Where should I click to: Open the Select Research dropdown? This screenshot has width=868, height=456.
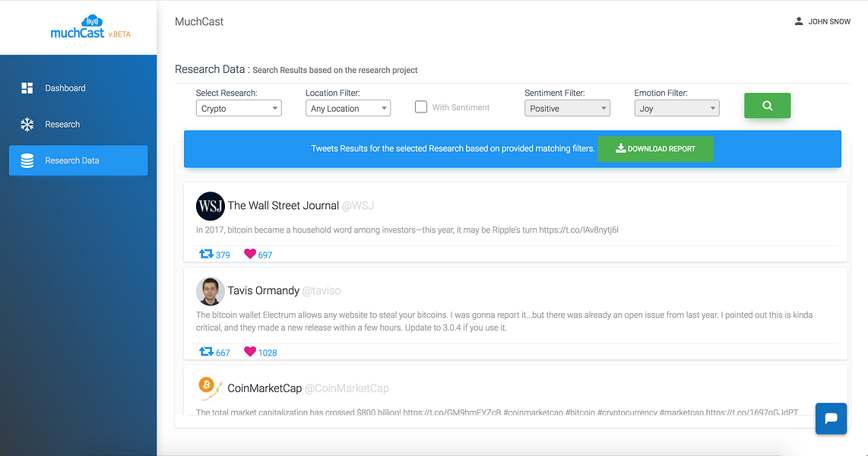click(239, 108)
